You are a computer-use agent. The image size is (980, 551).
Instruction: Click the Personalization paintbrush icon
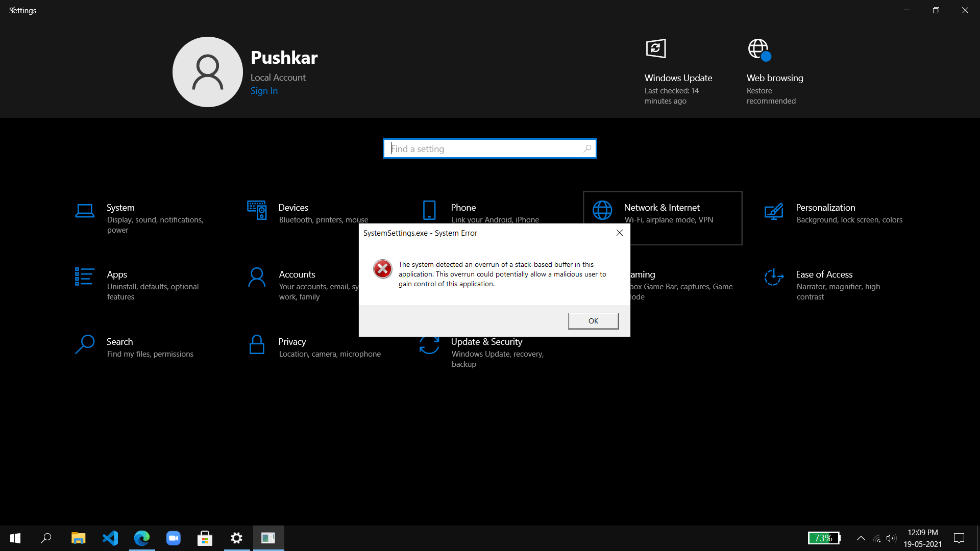pos(774,211)
